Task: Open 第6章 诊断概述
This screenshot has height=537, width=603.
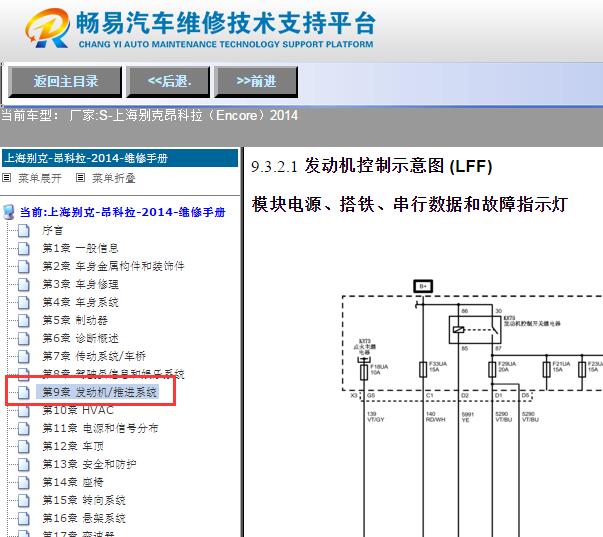Action: pos(80,338)
